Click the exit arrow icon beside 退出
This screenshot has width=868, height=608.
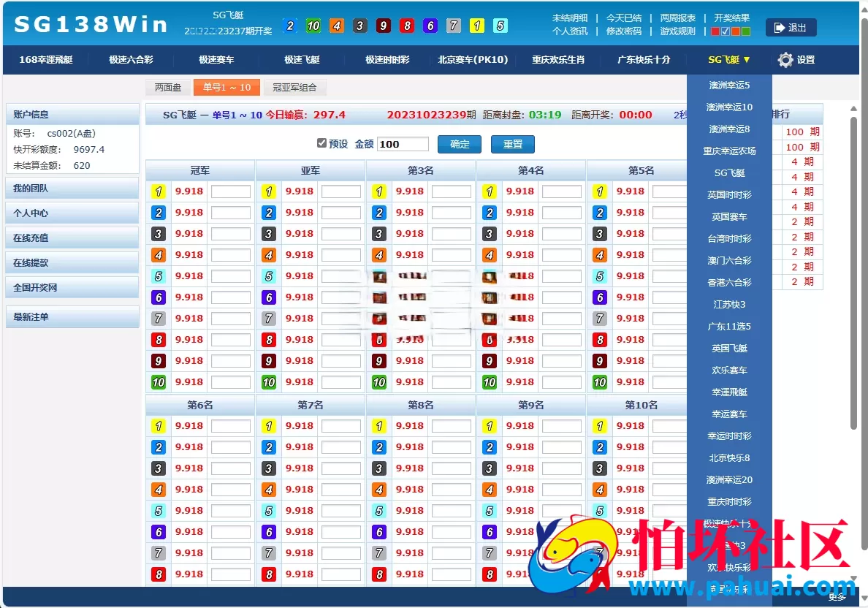[x=780, y=28]
